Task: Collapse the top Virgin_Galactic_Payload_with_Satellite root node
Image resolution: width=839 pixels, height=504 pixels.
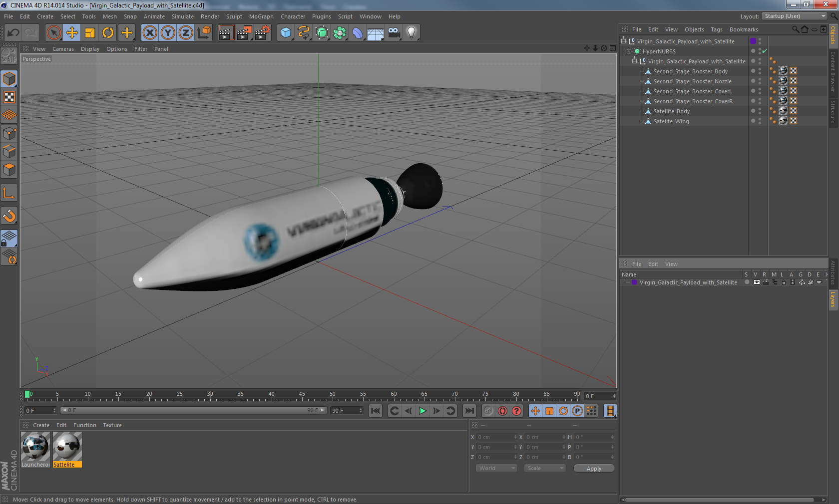Action: [624, 41]
